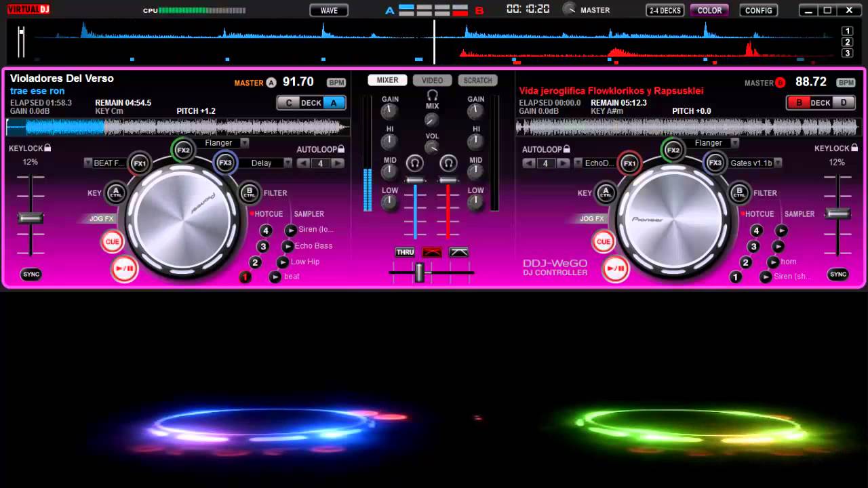Switch to the MIXER tab
Viewport: 868px width, 488px height.
pyautogui.click(x=388, y=80)
